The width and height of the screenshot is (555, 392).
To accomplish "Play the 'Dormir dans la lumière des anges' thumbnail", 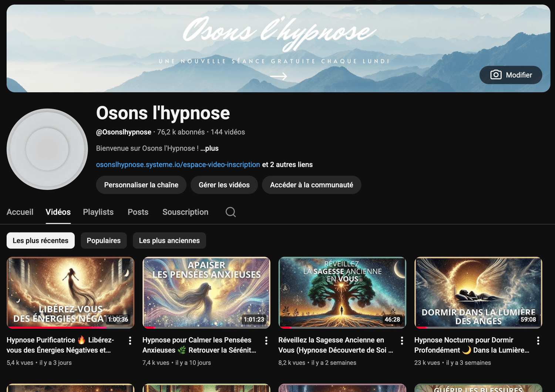I will pos(478,292).
